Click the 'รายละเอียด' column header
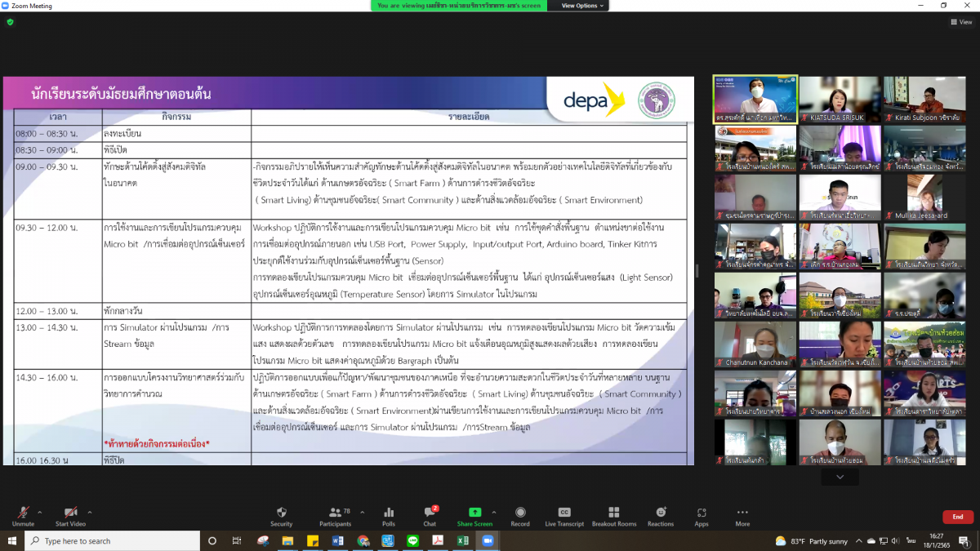The width and height of the screenshot is (980, 551). coord(469,117)
